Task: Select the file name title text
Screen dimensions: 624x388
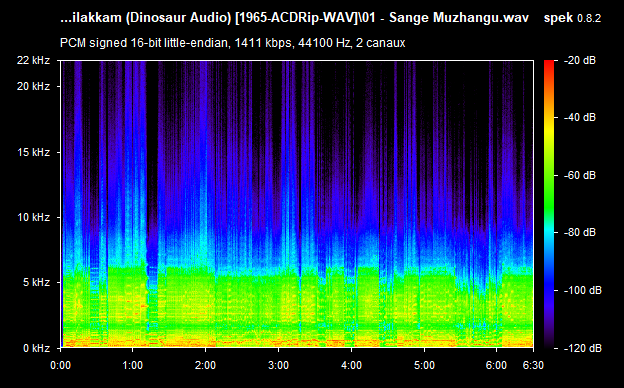Action: coord(294,18)
